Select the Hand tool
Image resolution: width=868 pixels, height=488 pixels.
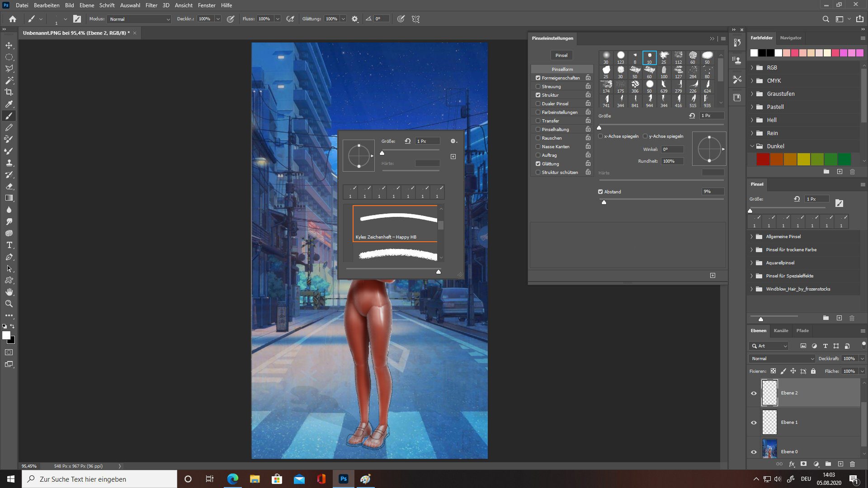pos(9,292)
